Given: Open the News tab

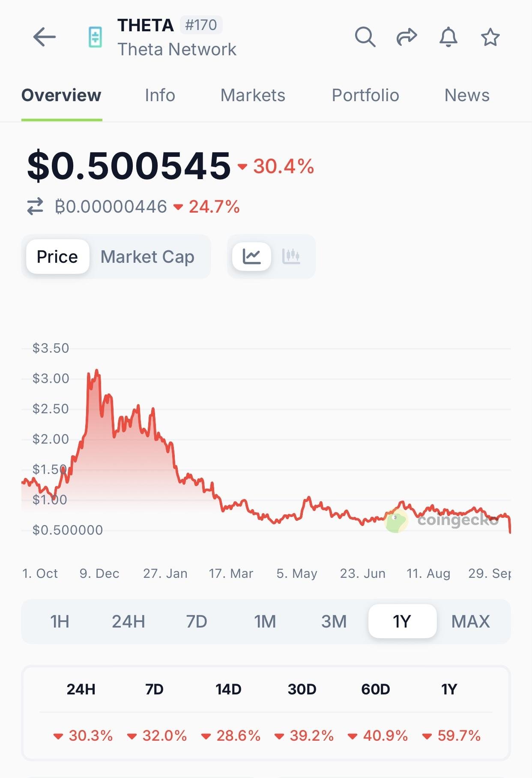Looking at the screenshot, I should [x=467, y=96].
